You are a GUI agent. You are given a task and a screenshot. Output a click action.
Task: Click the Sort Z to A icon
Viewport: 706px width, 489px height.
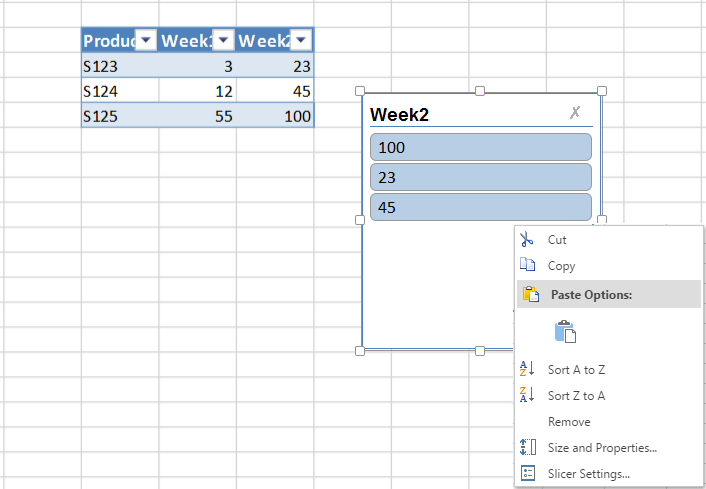click(x=527, y=394)
